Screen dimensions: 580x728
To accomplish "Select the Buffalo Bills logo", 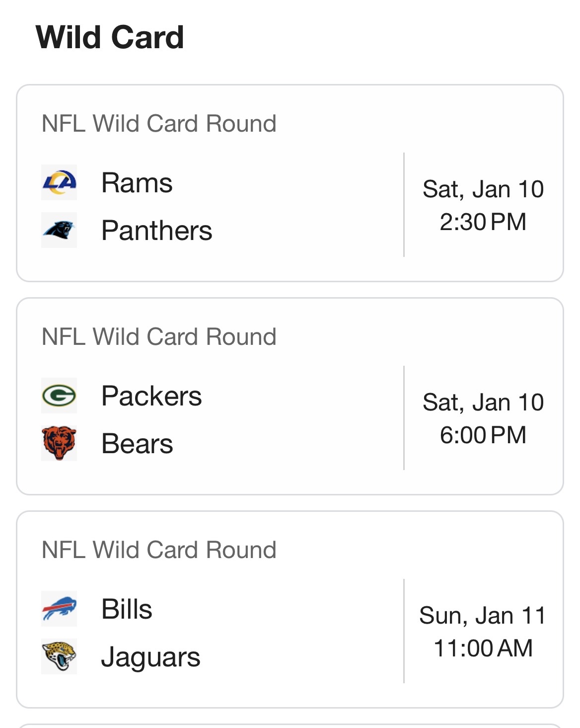I will [59, 609].
